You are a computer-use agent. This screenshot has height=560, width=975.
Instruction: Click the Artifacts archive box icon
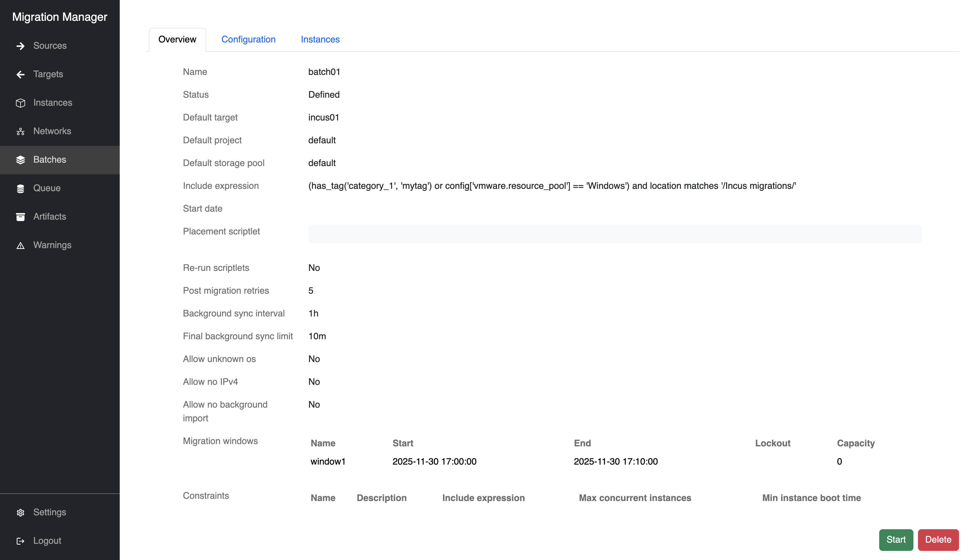[x=21, y=217]
